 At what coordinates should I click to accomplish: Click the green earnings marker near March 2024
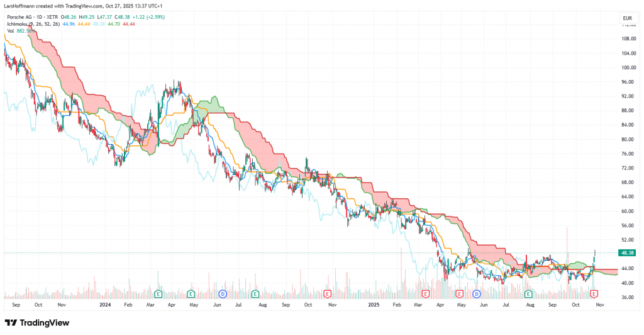click(x=158, y=294)
